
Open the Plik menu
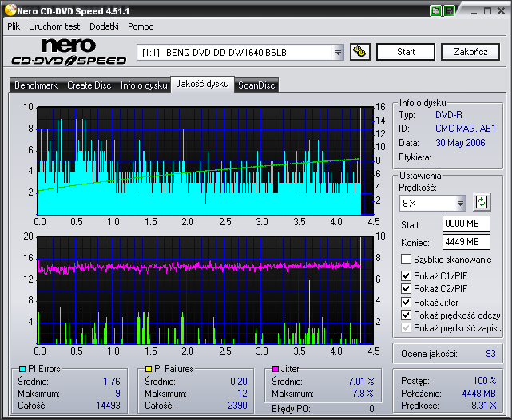coord(14,26)
